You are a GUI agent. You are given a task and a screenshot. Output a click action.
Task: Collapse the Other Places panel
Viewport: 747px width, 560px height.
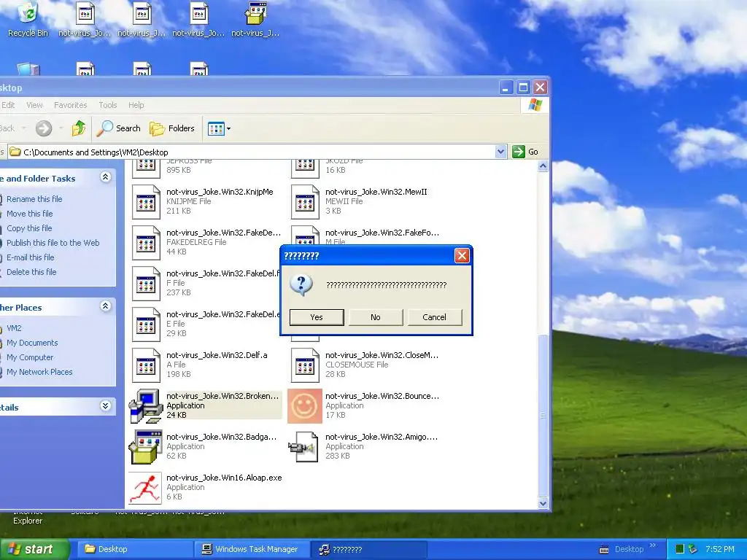coord(106,306)
